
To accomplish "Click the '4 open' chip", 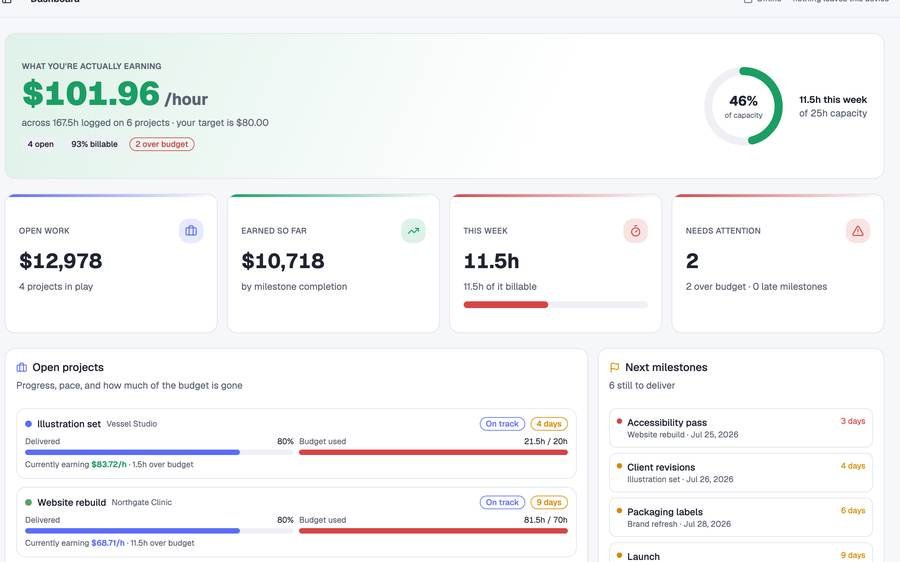I will (41, 144).
